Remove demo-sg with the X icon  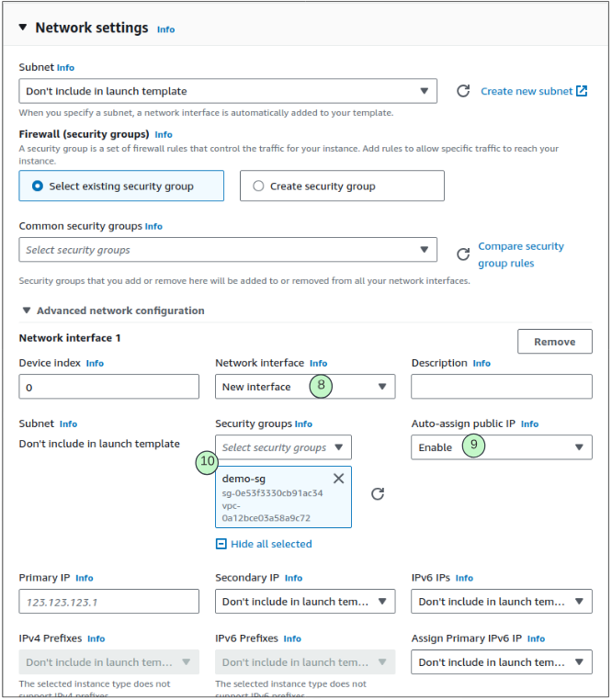tap(338, 478)
